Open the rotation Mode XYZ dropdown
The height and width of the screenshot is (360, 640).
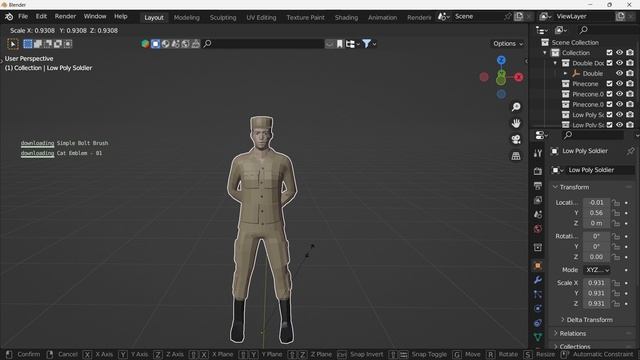pos(597,270)
